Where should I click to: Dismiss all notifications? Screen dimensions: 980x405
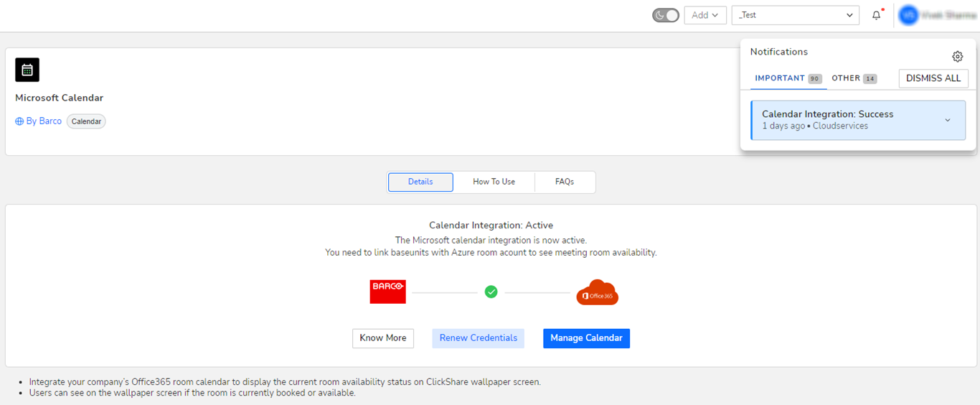point(933,78)
